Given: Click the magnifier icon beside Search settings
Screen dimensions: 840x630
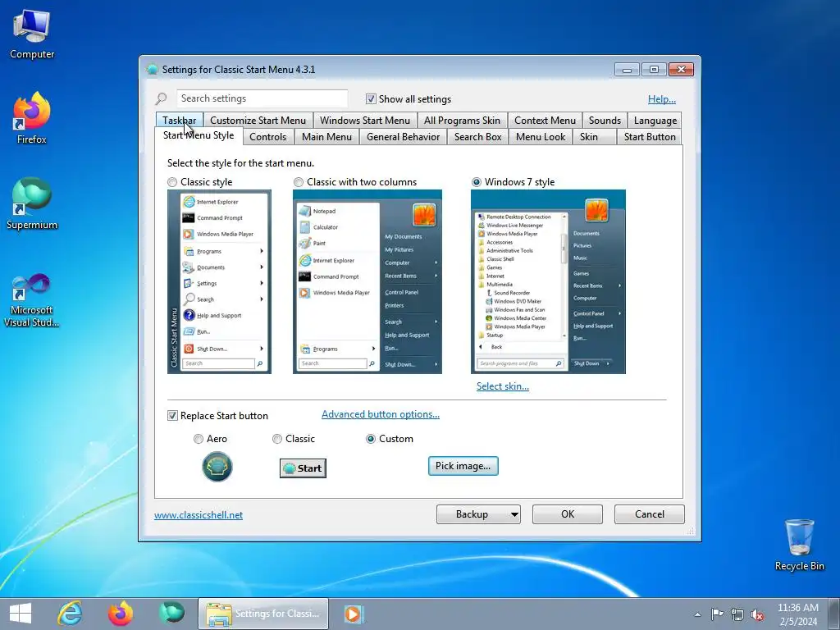Looking at the screenshot, I should [162, 98].
